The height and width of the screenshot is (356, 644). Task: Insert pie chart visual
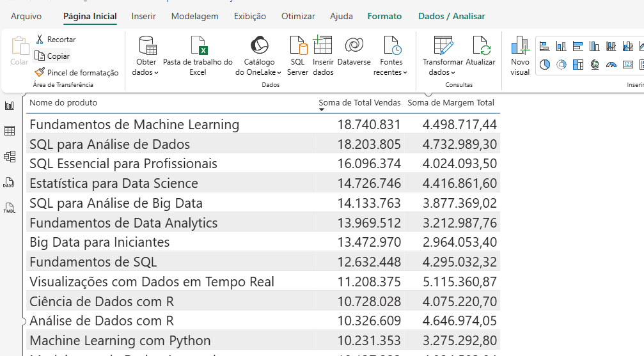point(545,65)
